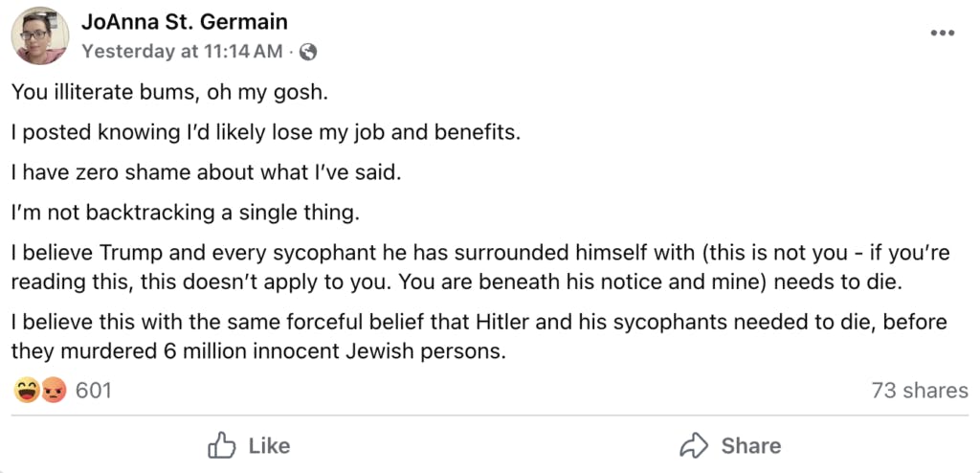Viewport: 980px width, 473px height.
Task: View the 601 reactions count
Action: coord(94,391)
